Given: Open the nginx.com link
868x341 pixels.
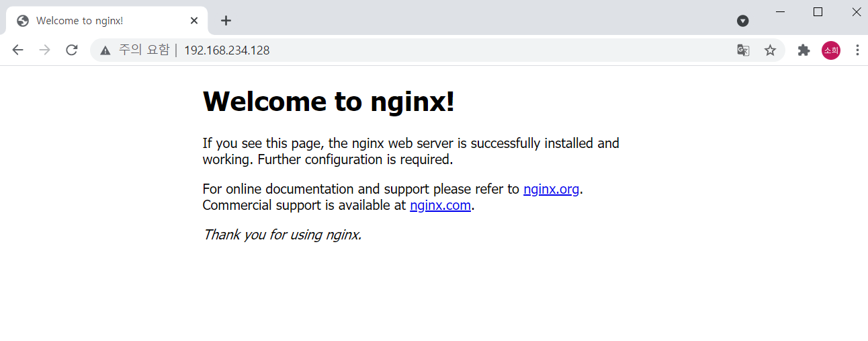Looking at the screenshot, I should coord(440,205).
